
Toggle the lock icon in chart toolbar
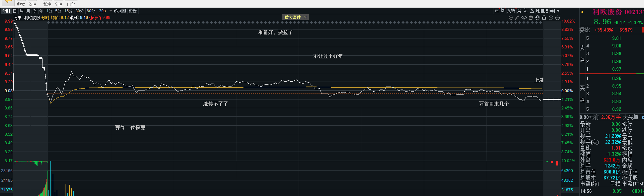[544, 18]
